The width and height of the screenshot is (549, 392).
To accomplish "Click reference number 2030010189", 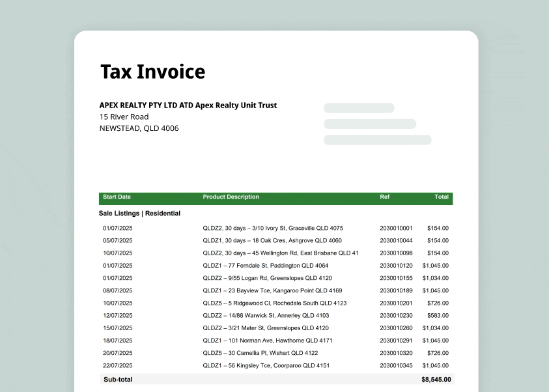I will point(396,290).
